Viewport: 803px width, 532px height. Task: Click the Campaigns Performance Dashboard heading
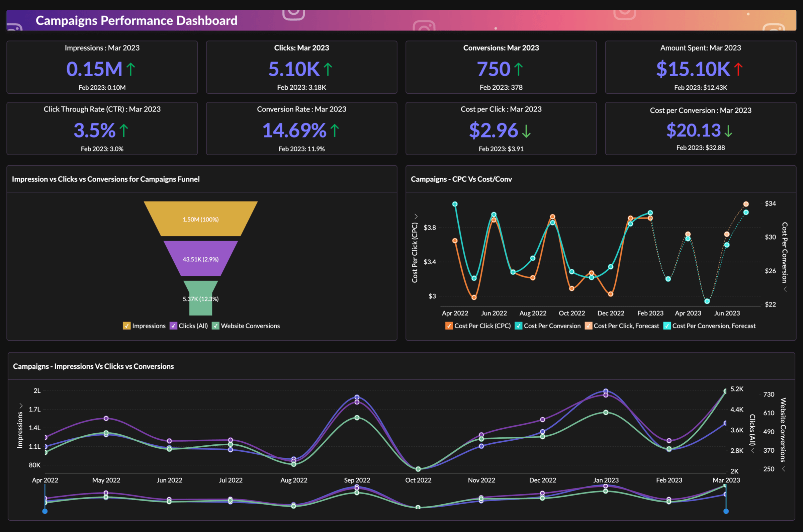(137, 21)
